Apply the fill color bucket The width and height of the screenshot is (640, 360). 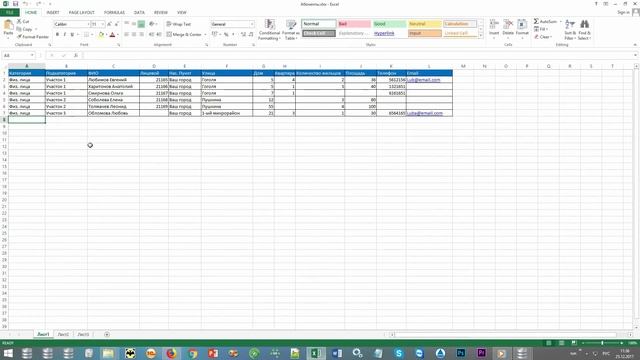click(x=101, y=35)
